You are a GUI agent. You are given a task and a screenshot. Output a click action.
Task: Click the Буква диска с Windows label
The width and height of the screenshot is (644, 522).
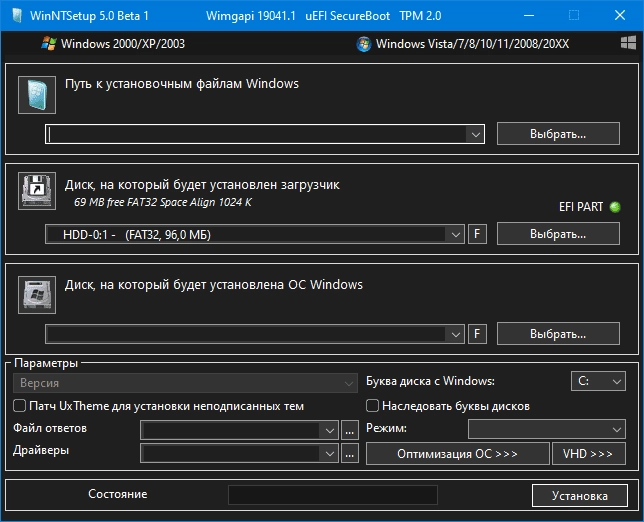(430, 381)
